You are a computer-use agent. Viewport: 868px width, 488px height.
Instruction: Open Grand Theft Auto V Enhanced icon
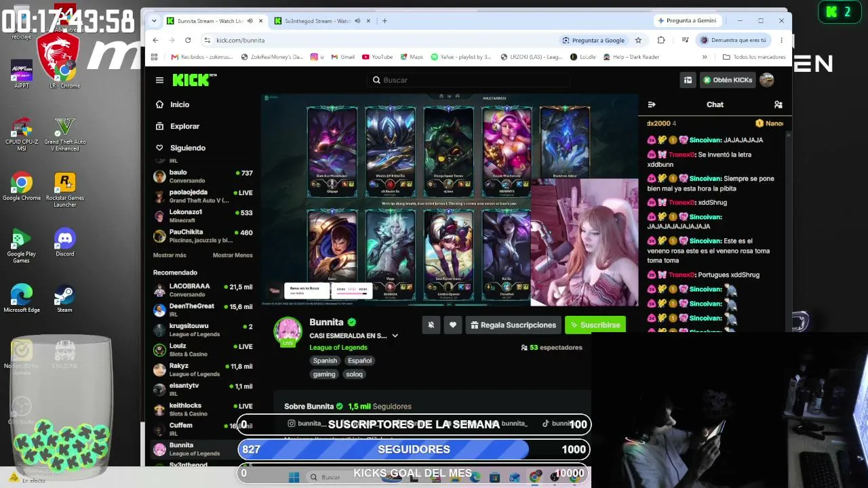[65, 134]
